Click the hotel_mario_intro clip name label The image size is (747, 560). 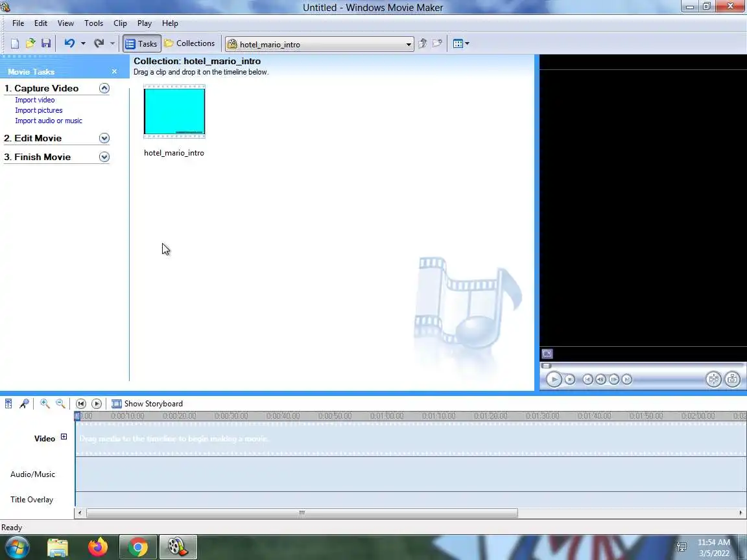pyautogui.click(x=174, y=153)
